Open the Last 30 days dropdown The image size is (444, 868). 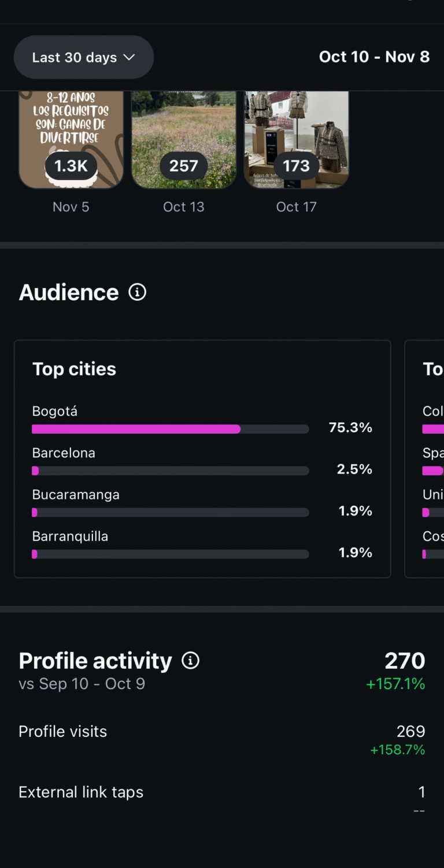pyautogui.click(x=84, y=57)
